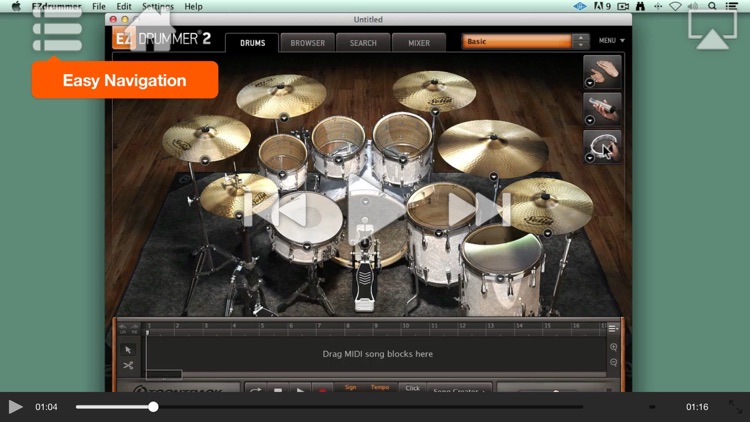Trigger the hand claps percussion thumbnail
Viewport: 750px width, 422px height.
[602, 72]
